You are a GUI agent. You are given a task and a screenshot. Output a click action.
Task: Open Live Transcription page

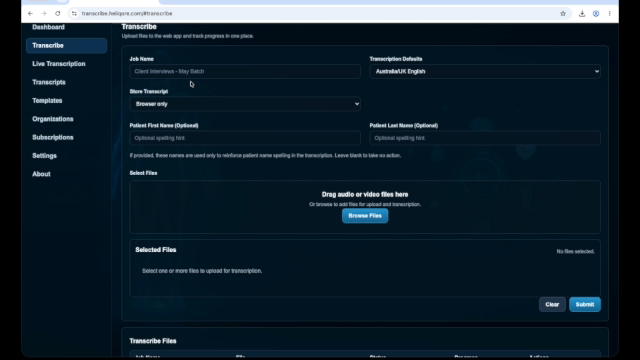click(x=59, y=64)
